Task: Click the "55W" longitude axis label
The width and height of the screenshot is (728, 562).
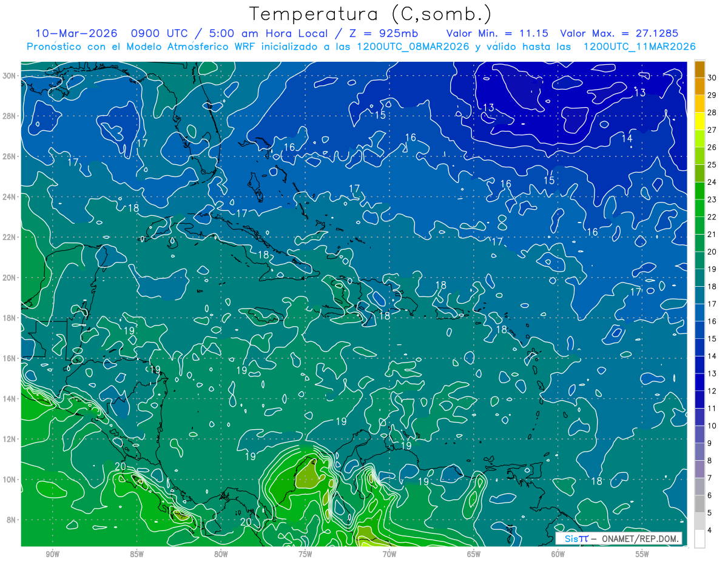Action: tap(642, 554)
